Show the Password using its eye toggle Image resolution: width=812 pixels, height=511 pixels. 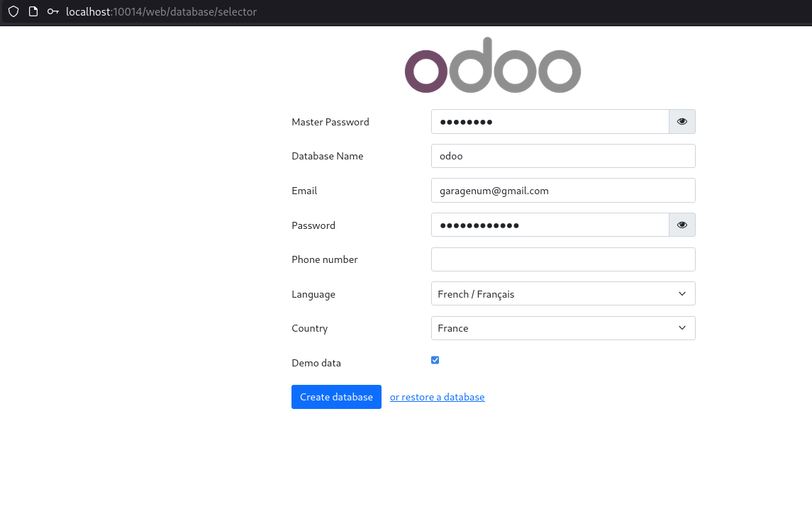click(x=682, y=225)
